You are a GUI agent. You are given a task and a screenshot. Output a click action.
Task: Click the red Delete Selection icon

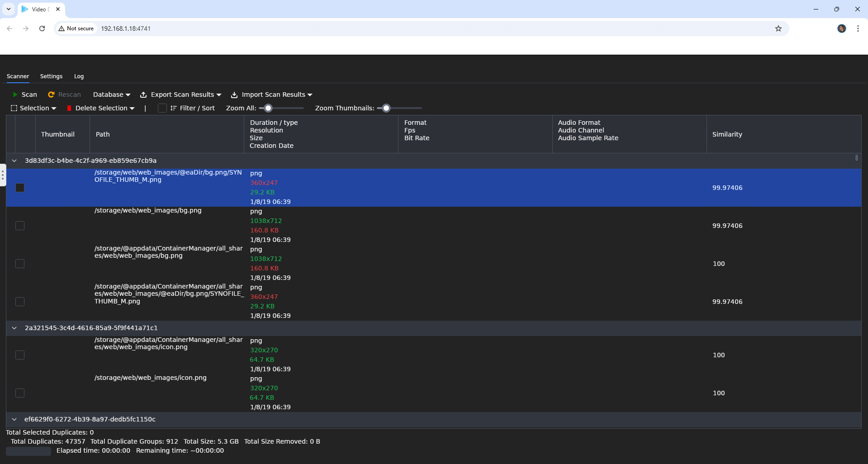69,108
